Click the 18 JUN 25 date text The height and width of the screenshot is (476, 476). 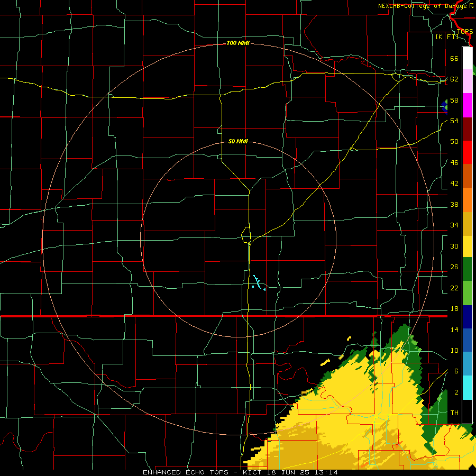pos(290,472)
